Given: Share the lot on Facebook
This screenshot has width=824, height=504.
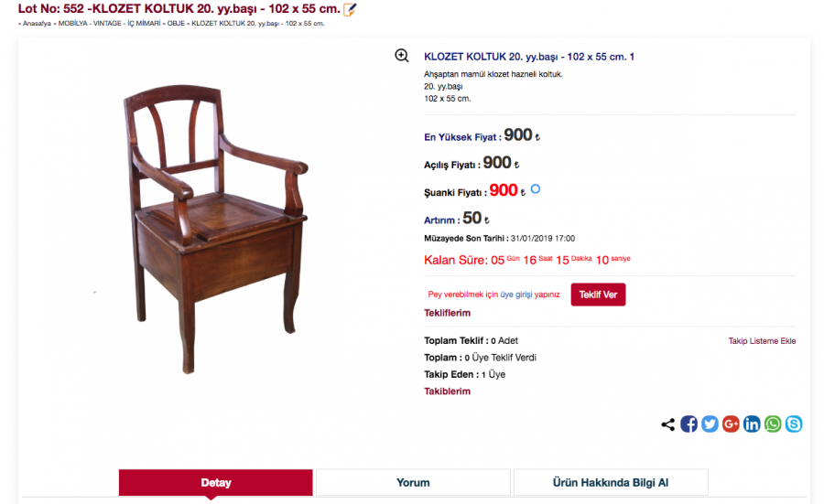Looking at the screenshot, I should (x=688, y=424).
